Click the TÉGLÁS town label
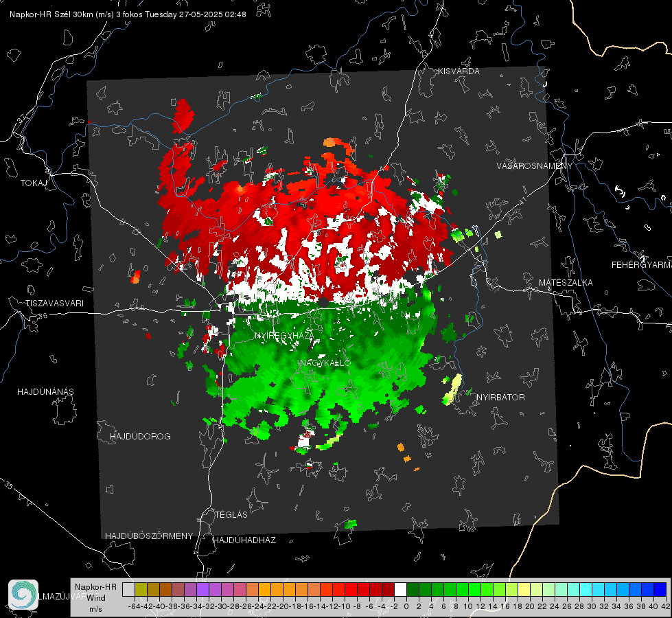 pos(231,514)
